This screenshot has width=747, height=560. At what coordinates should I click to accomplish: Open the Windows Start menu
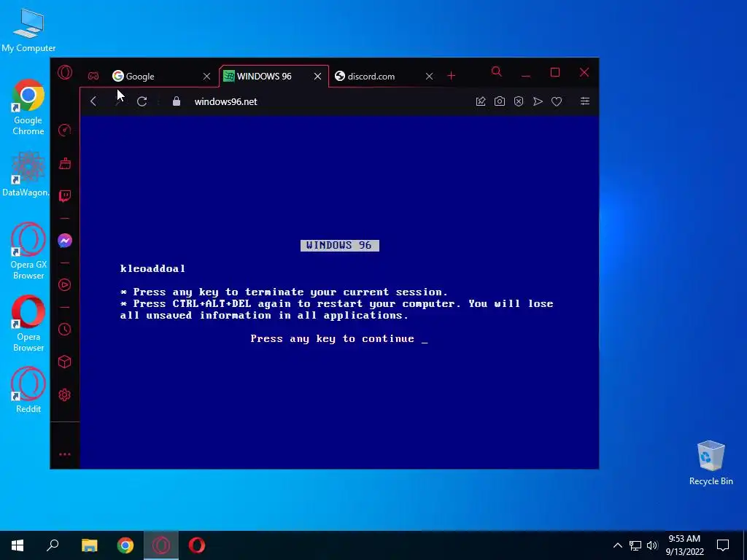[18, 545]
